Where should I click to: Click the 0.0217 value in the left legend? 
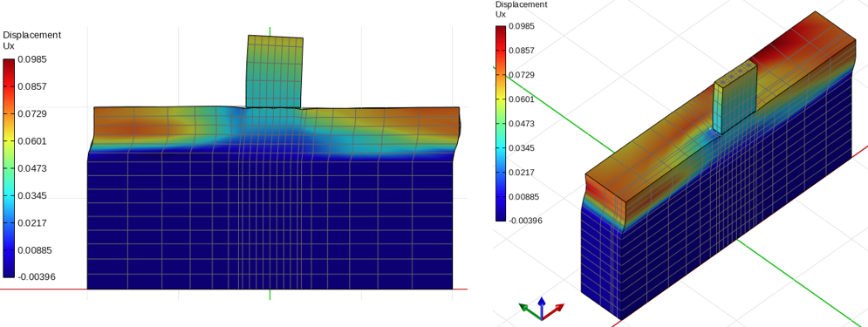pos(33,223)
